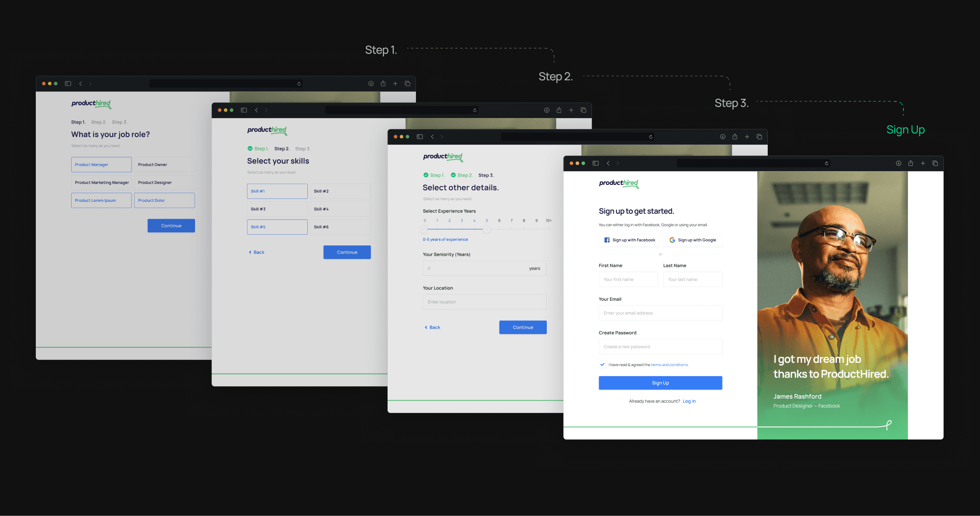Click back arrow in Sign Up browser toolbar
980x516 pixels.
pos(608,163)
